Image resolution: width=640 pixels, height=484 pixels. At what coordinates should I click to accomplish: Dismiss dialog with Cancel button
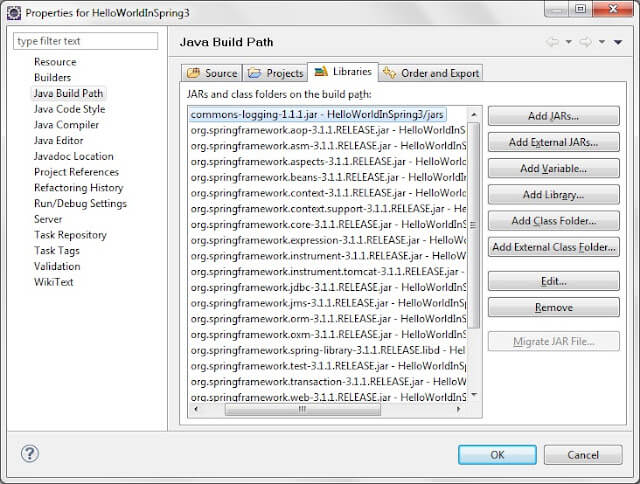click(583, 455)
